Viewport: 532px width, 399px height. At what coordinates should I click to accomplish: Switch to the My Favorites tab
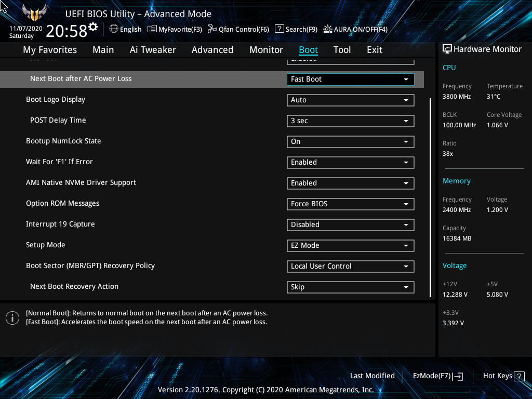[50, 50]
